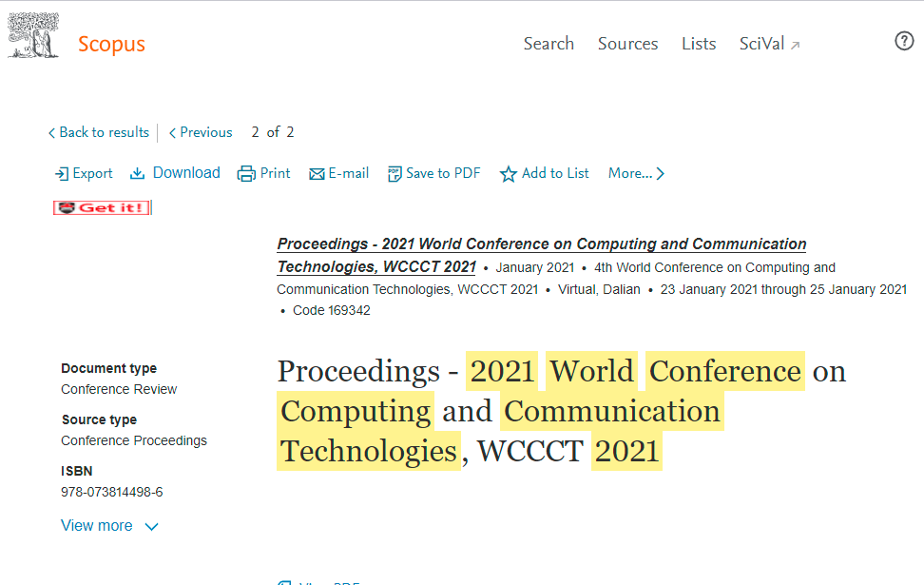Click the conference dates '23 January 2021 through 25 January 2021'

(783, 289)
